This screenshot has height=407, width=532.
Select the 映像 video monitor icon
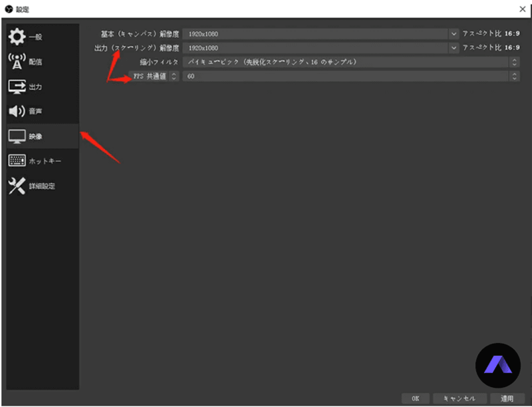click(x=17, y=136)
